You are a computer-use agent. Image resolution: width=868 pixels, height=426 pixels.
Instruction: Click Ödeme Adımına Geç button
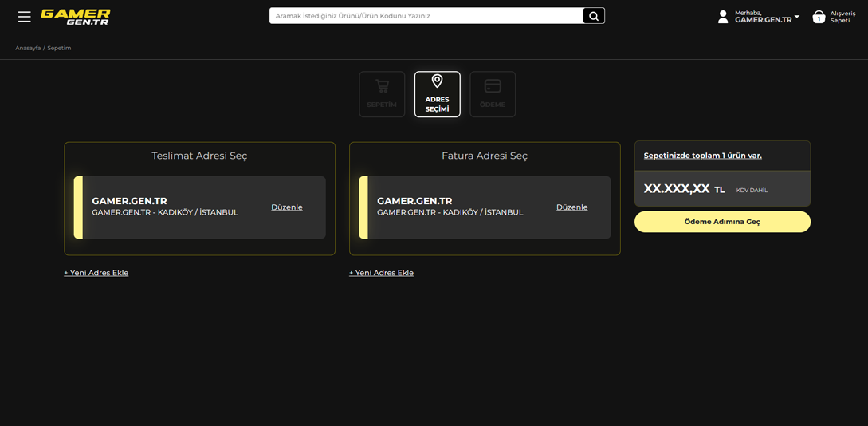click(722, 222)
